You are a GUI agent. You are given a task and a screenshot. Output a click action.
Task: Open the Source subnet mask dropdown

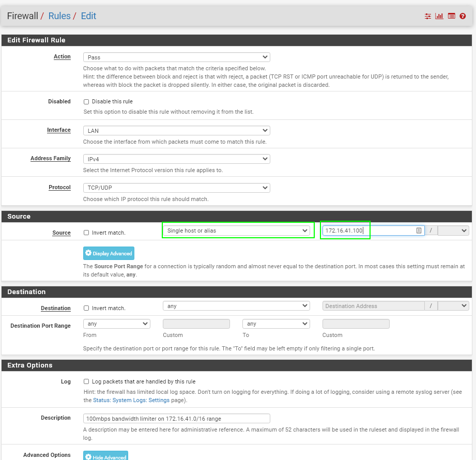[x=453, y=231]
